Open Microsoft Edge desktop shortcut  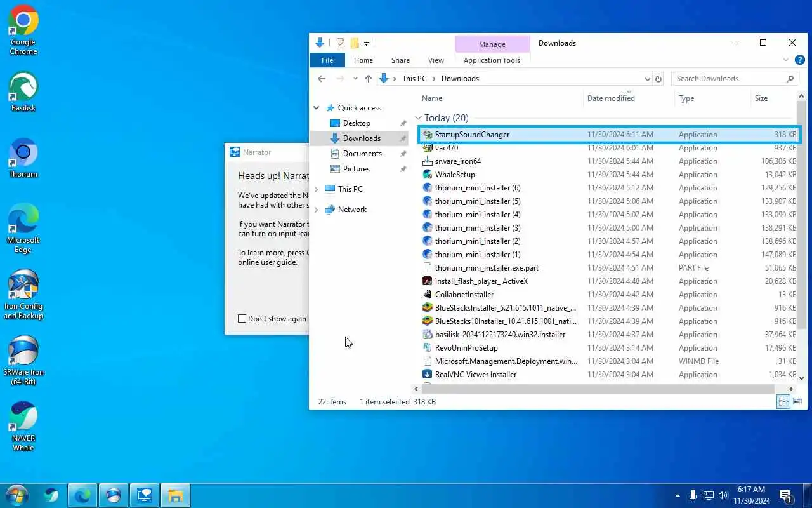tap(23, 229)
